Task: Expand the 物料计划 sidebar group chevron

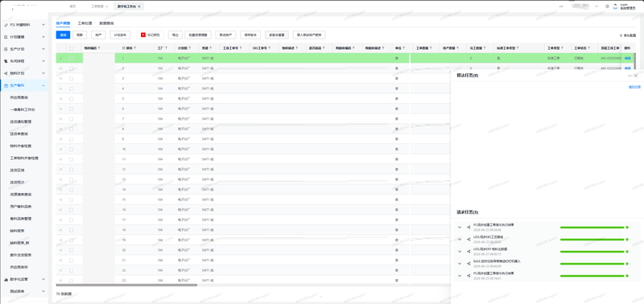Action: (x=43, y=73)
